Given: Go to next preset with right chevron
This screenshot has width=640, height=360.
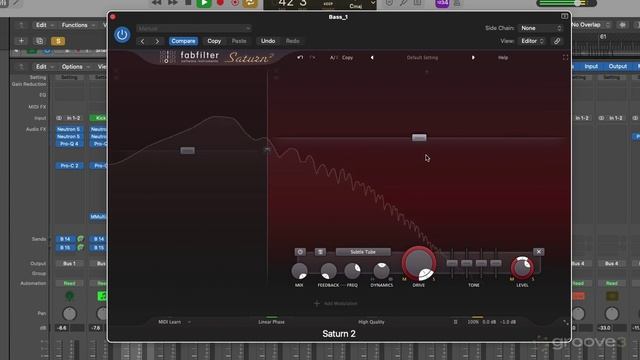Looking at the screenshot, I should 157,41.
